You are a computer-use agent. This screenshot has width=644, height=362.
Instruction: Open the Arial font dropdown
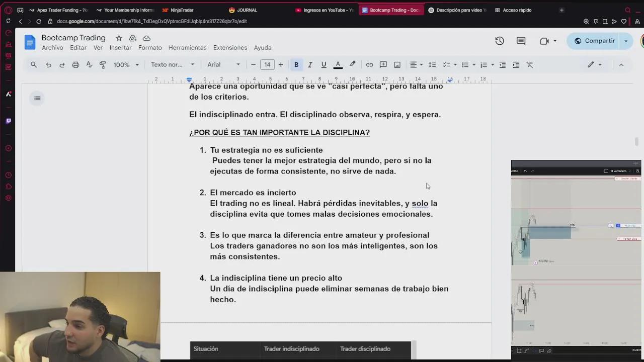point(224,64)
